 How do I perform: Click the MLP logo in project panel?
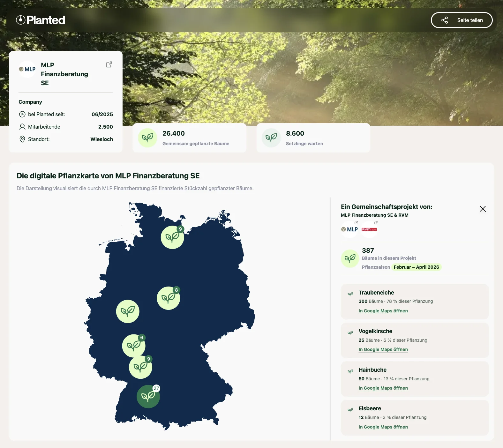[350, 229]
